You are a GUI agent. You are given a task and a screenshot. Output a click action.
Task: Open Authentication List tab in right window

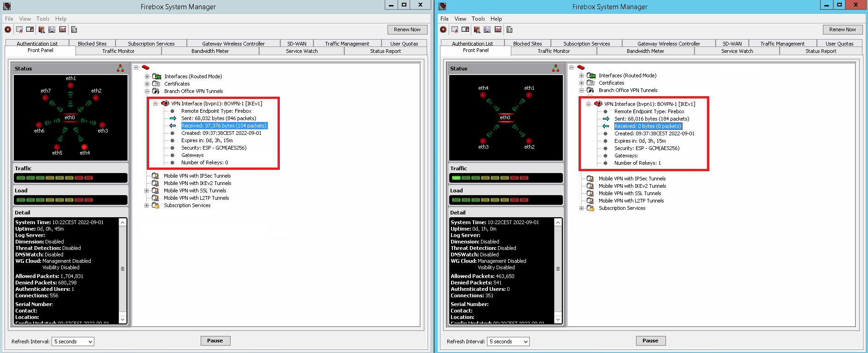click(x=472, y=44)
